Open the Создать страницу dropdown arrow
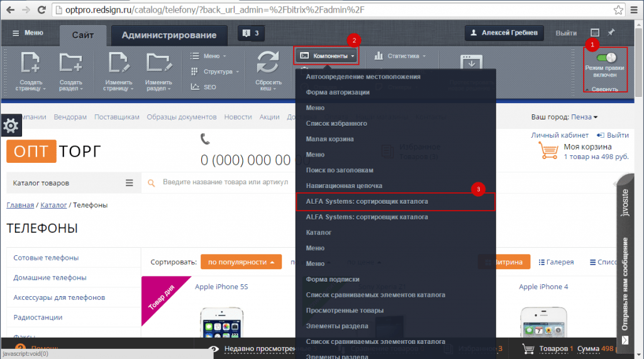Screen dimensions: 644x359 pos(45,89)
